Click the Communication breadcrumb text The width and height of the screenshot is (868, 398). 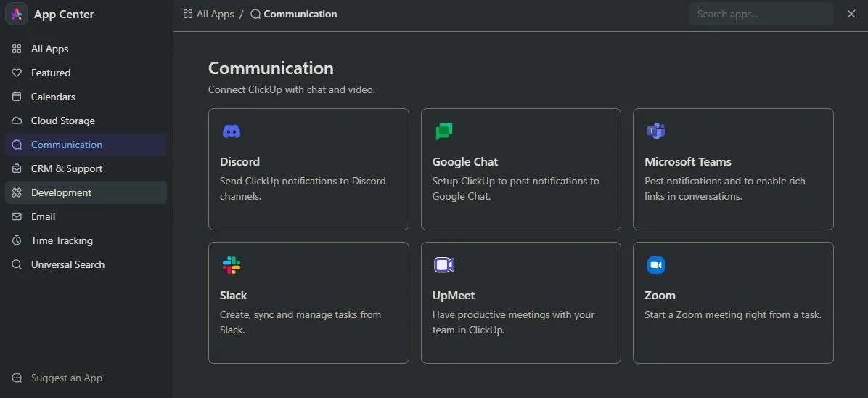(300, 14)
